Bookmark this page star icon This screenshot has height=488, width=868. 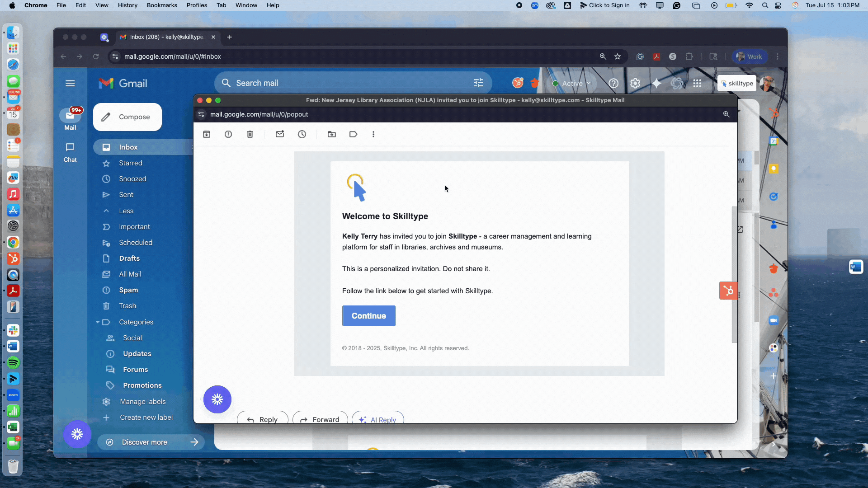618,56
